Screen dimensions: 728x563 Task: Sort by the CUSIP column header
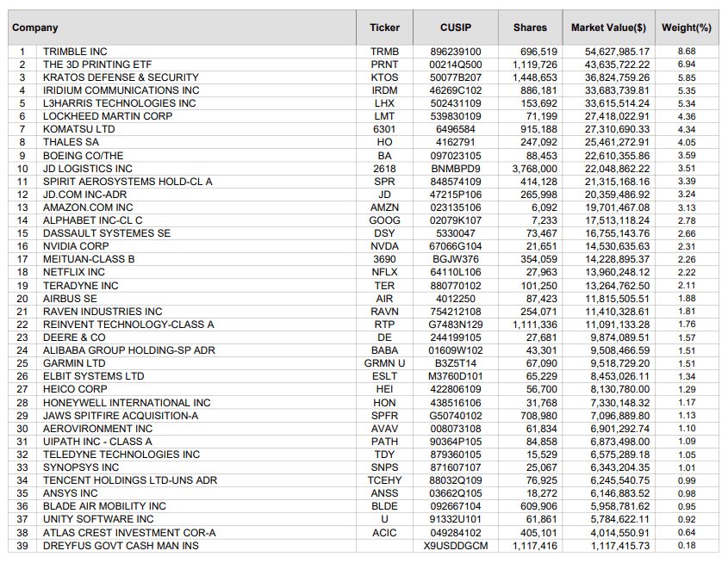454,27
